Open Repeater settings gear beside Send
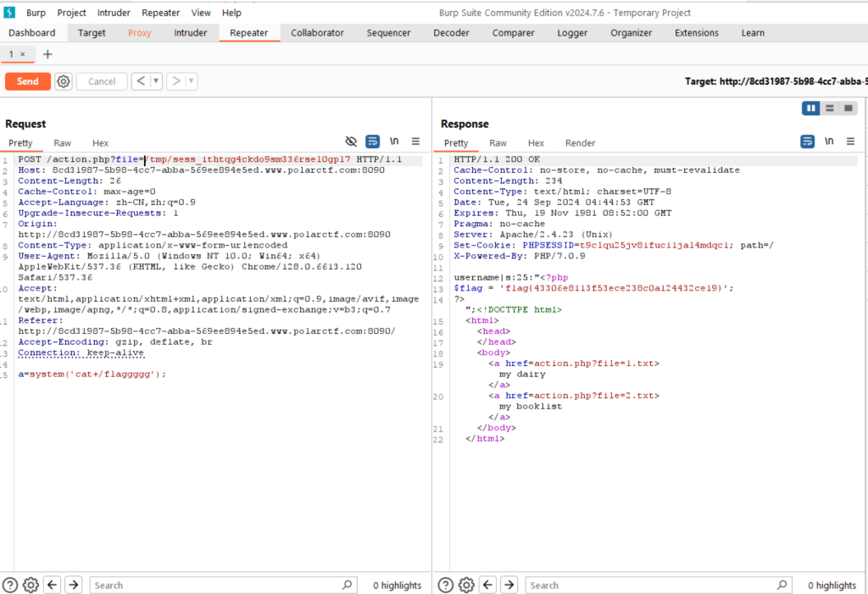The height and width of the screenshot is (594, 868). click(64, 81)
